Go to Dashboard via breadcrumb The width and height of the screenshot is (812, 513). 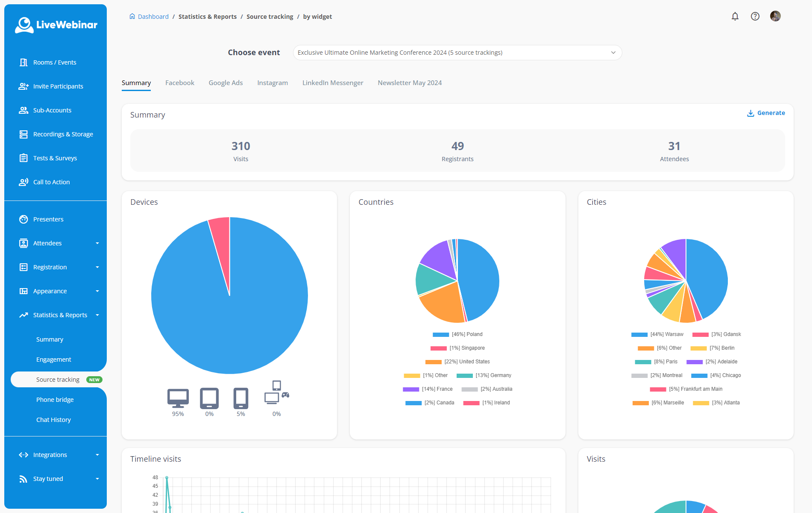pyautogui.click(x=153, y=17)
